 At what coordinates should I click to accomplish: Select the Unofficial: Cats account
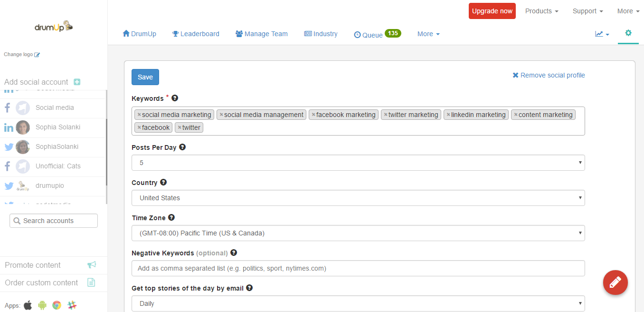click(53, 166)
